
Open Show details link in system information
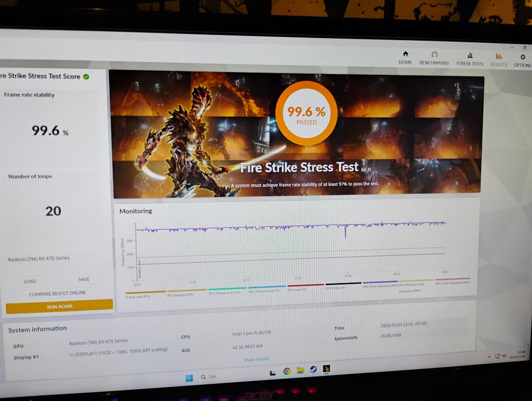pyautogui.click(x=256, y=359)
